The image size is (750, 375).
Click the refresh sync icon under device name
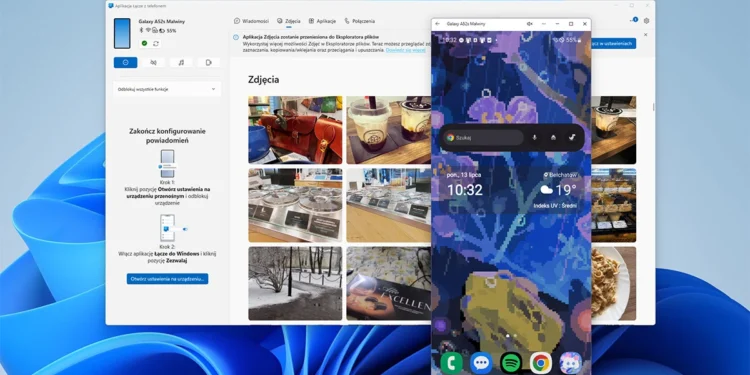point(156,44)
